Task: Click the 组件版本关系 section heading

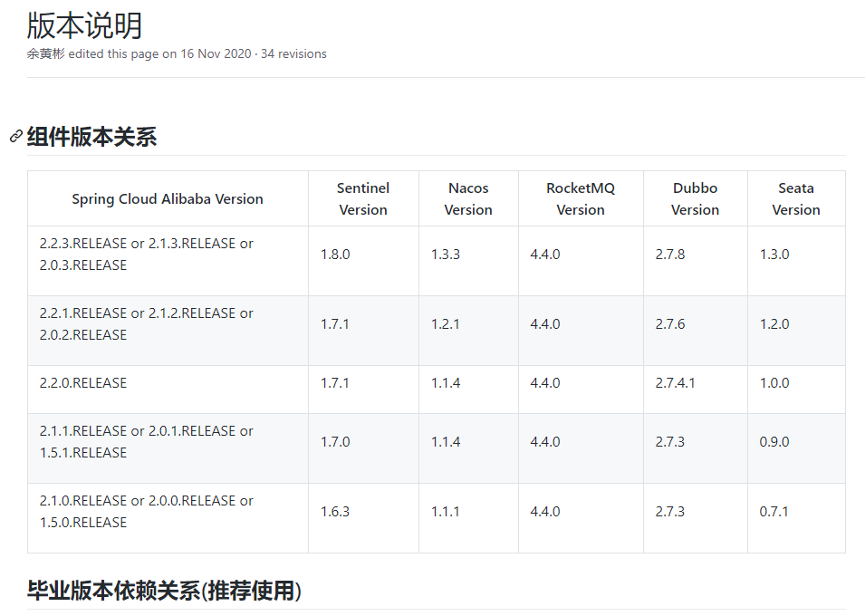Action: click(x=91, y=137)
